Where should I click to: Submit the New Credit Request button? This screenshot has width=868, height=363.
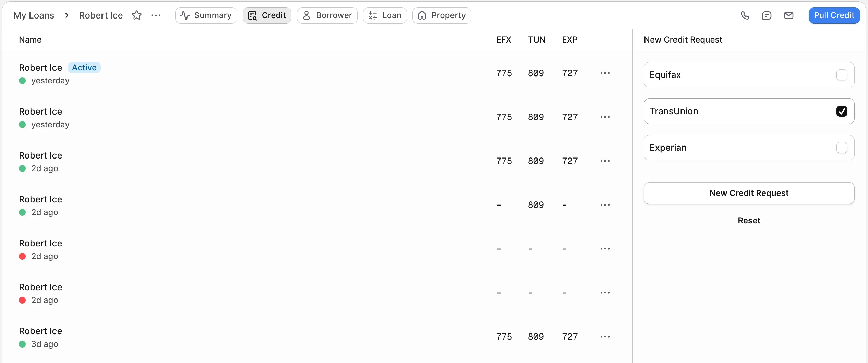[749, 193]
